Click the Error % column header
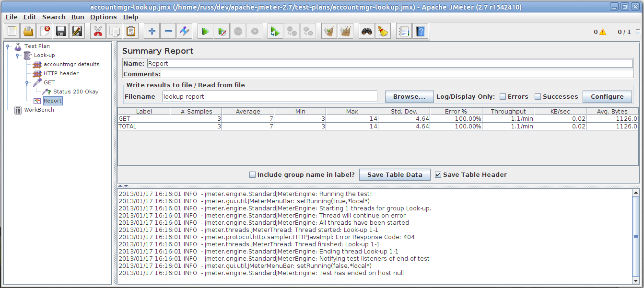The height and width of the screenshot is (288, 644). tap(456, 112)
